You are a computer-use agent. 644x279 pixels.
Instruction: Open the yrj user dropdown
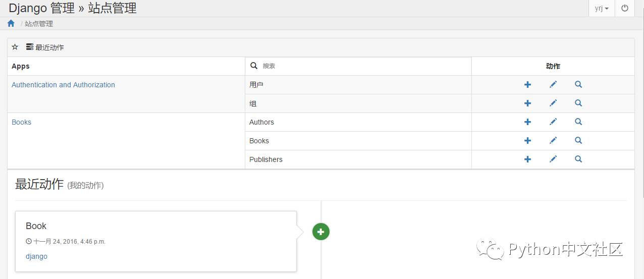click(x=601, y=8)
